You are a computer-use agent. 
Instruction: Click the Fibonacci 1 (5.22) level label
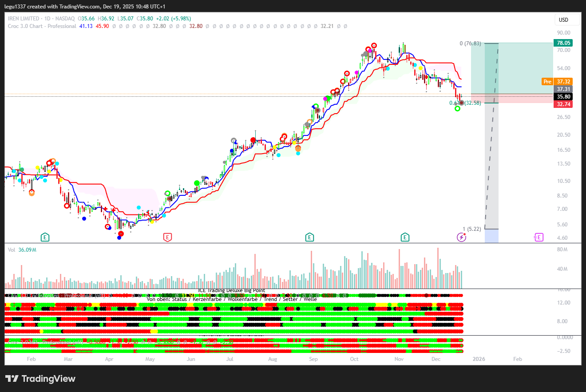(x=471, y=229)
